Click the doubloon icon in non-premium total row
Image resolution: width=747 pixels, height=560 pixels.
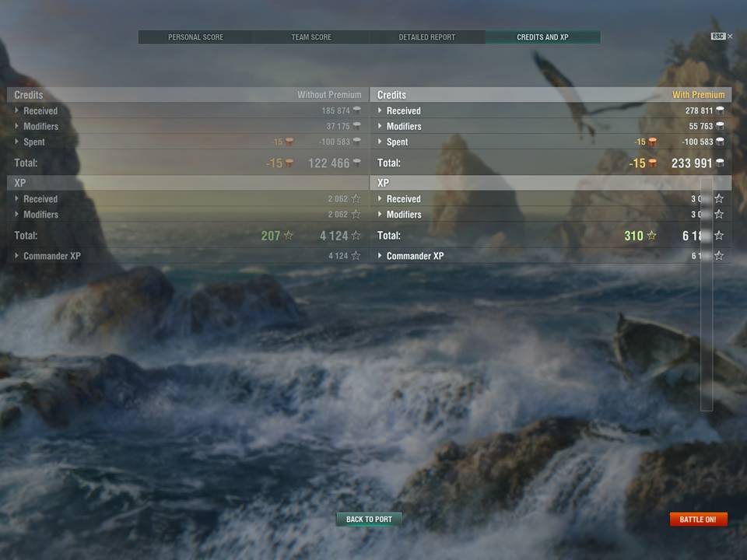point(289,163)
